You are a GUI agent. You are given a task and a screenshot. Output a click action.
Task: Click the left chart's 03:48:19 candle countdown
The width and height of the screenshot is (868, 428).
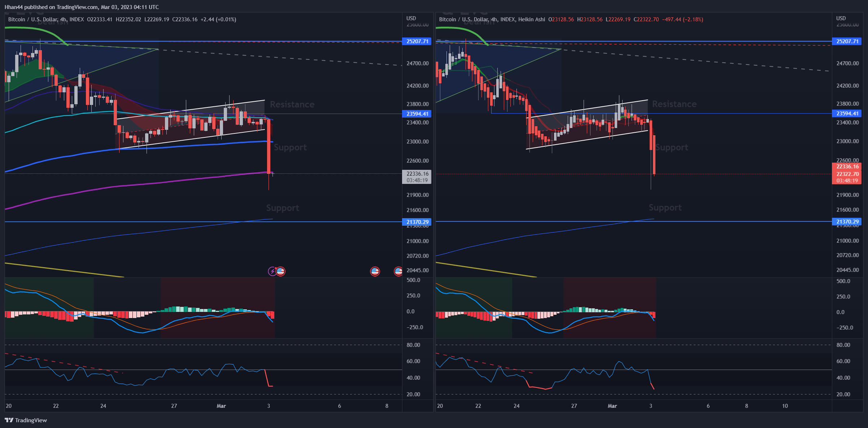pos(417,180)
